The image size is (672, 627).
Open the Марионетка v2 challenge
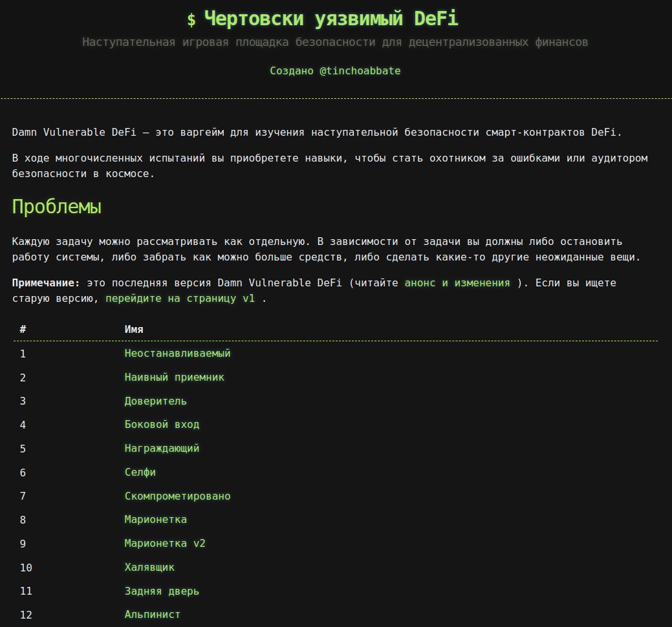point(165,544)
